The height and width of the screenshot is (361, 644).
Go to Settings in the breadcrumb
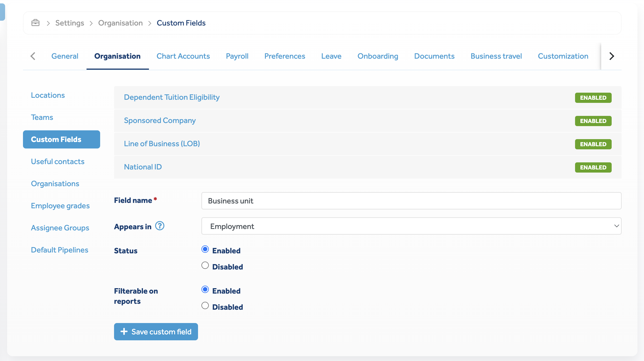70,23
